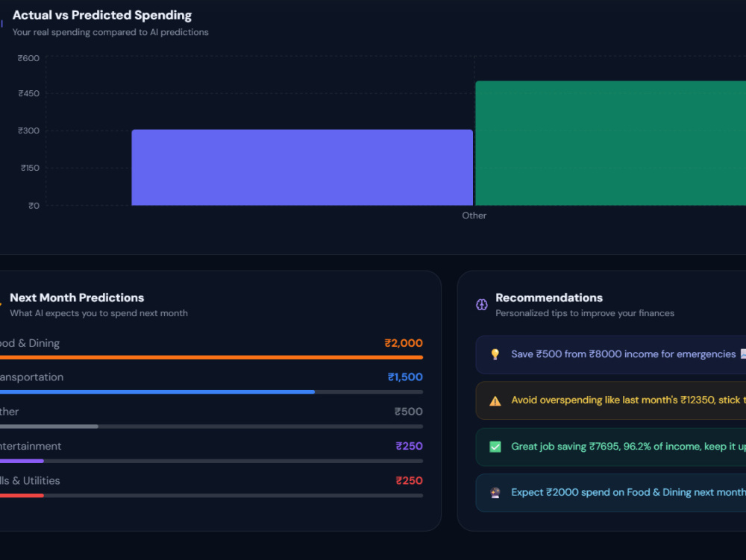Select the Other gray progress bar
This screenshot has width=746, height=560.
(x=211, y=427)
